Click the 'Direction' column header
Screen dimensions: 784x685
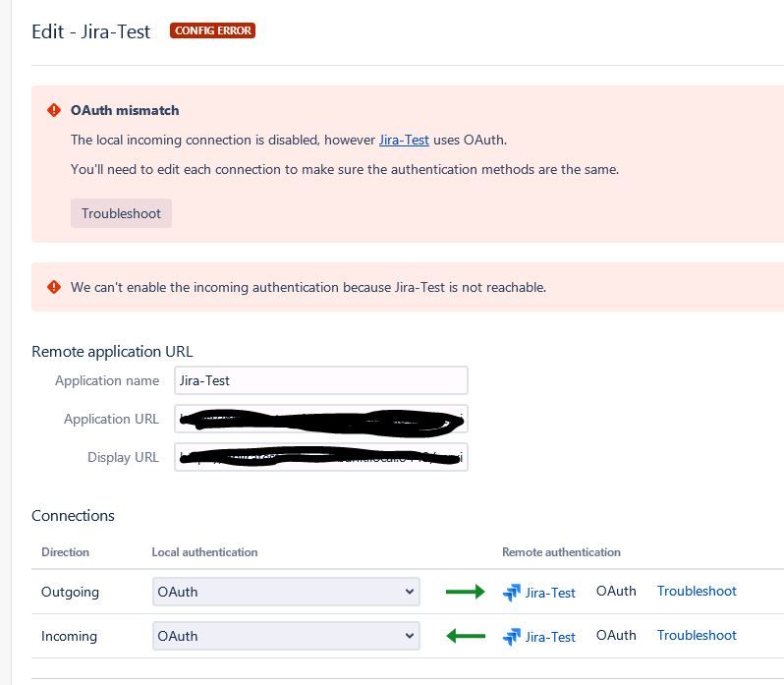click(x=65, y=552)
